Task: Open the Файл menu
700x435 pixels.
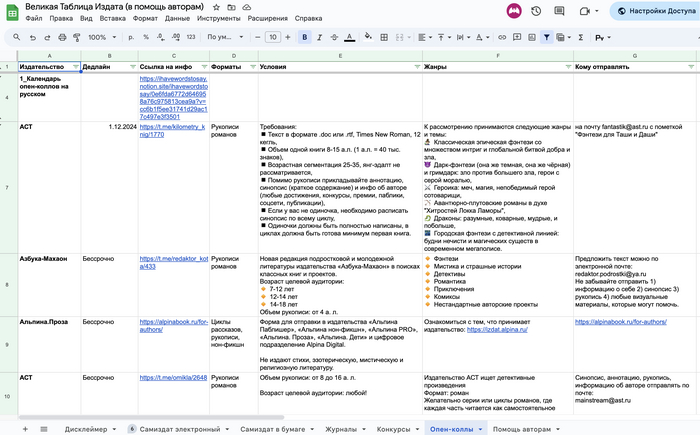Action: coord(34,18)
